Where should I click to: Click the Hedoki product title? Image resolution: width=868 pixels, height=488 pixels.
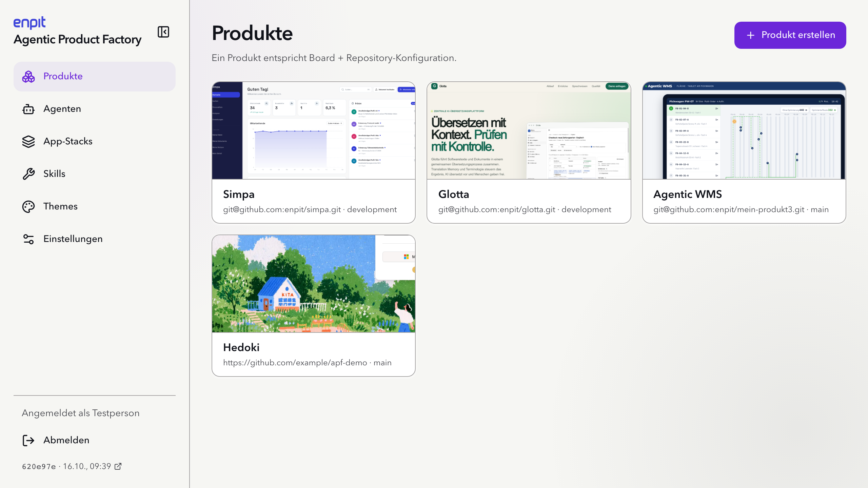click(241, 348)
